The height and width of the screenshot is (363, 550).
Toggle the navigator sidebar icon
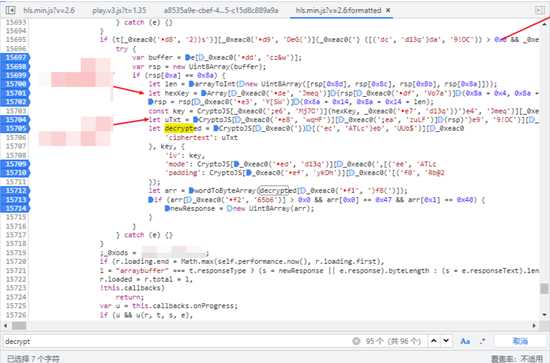[10, 10]
